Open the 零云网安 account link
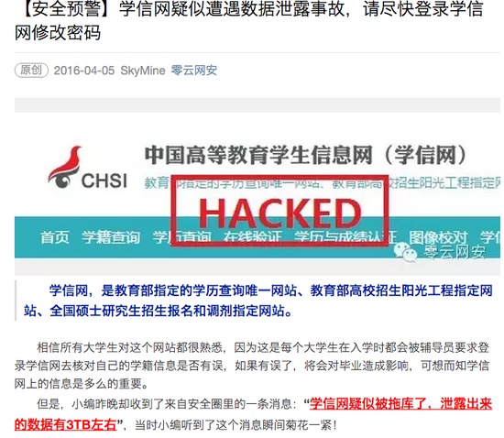The width and height of the screenshot is (504, 438). click(x=194, y=71)
